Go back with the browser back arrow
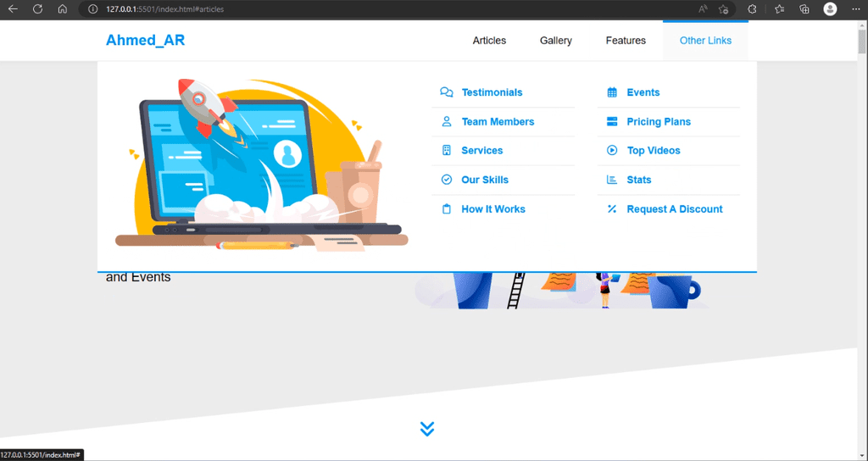Screen dimensions: 868x461 click(13, 8)
